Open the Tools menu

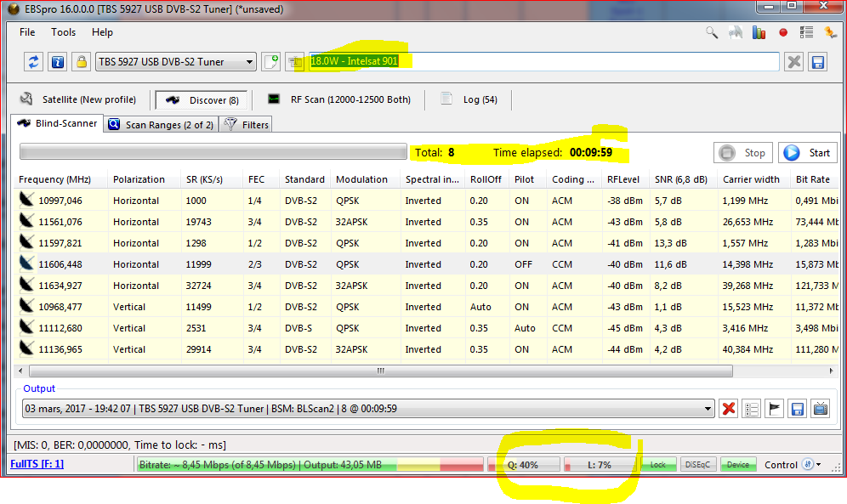(x=63, y=32)
